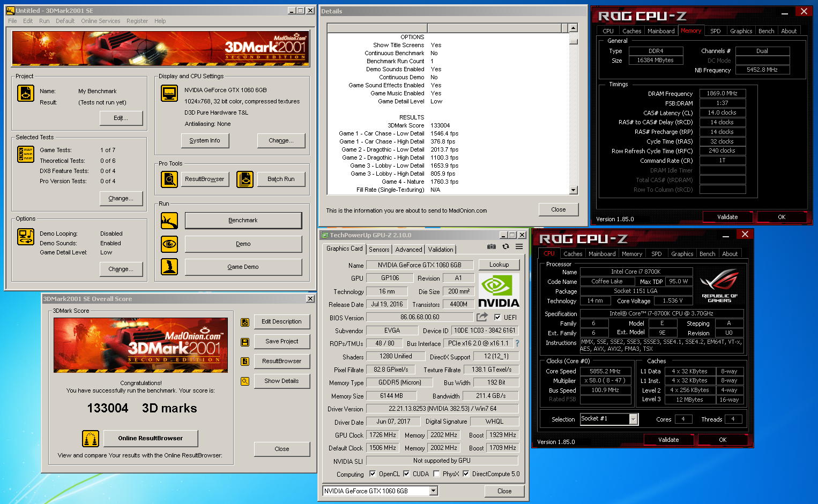Open the GPU-Z hamburger menu

[519, 247]
